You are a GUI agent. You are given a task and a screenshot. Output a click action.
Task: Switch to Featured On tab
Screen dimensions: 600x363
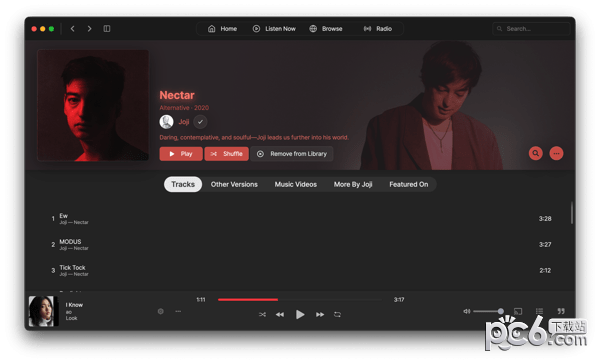pos(409,184)
